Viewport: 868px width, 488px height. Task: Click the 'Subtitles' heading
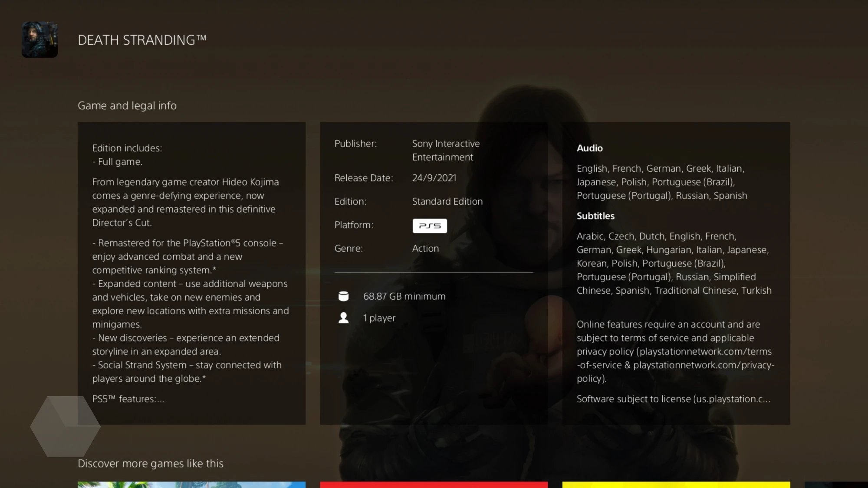(x=595, y=216)
